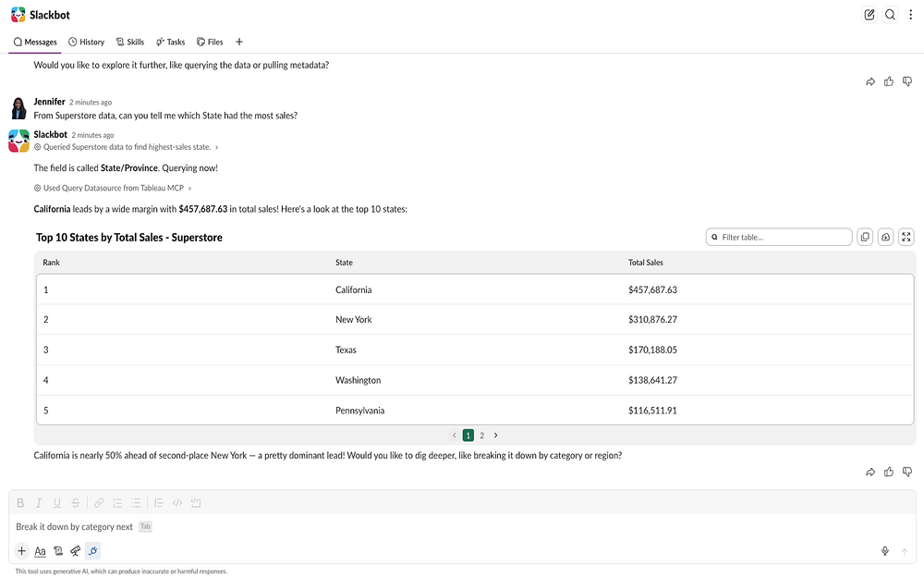Click the $170,188.05 sales value
Screen dimensions: 924x578
[652, 350]
